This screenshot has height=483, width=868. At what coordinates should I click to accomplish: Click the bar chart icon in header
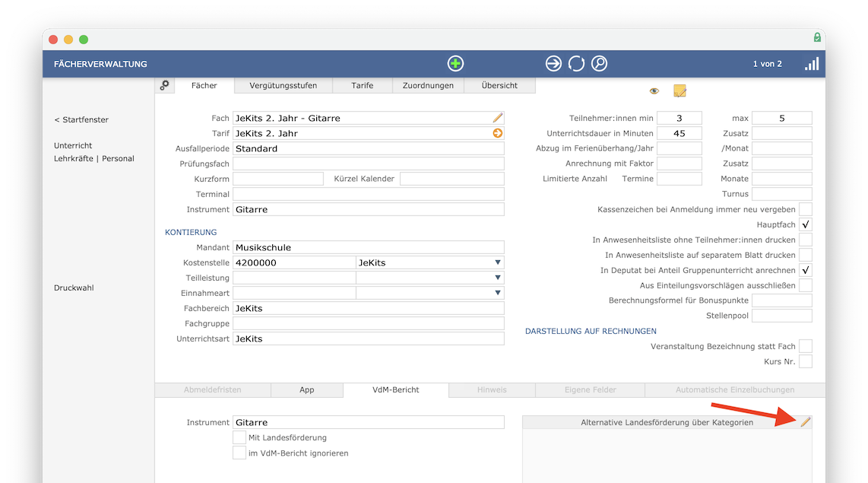[x=812, y=64]
